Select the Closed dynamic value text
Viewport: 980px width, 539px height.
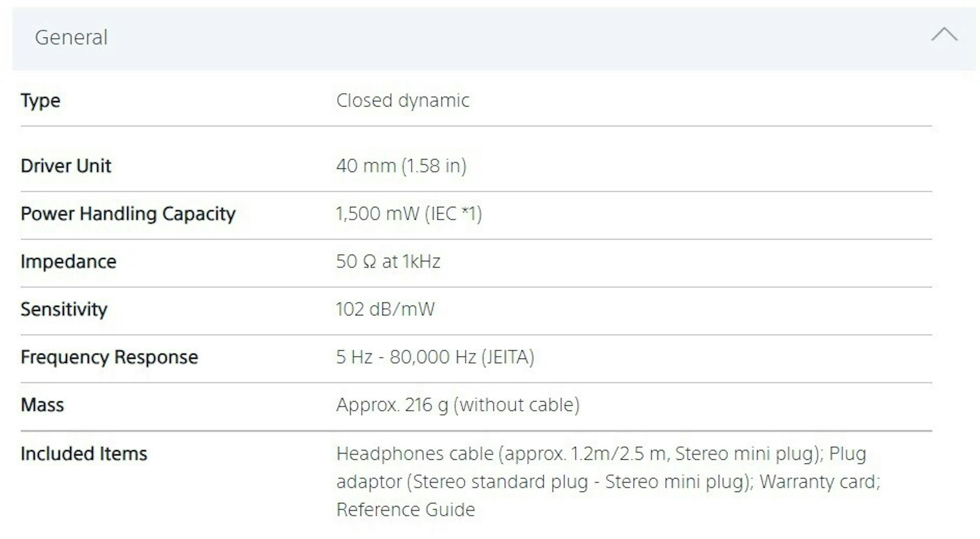pyautogui.click(x=403, y=101)
